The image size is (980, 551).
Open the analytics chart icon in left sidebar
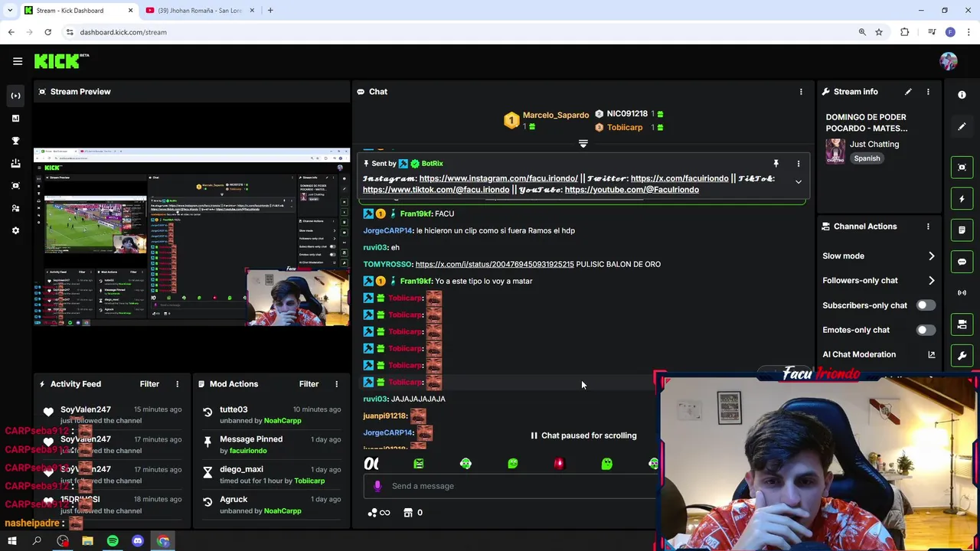point(15,118)
